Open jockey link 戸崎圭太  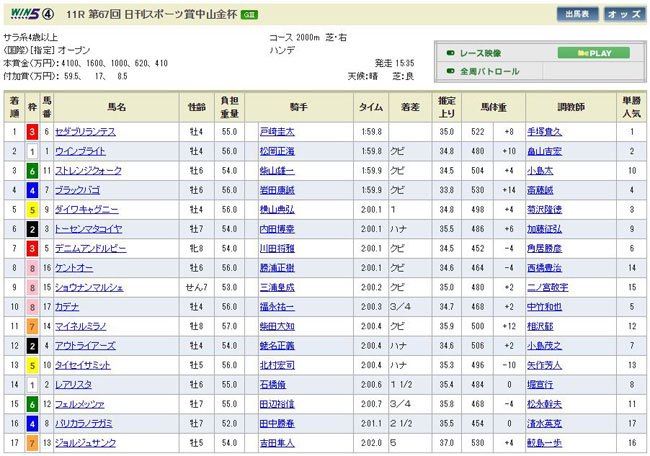[276, 131]
